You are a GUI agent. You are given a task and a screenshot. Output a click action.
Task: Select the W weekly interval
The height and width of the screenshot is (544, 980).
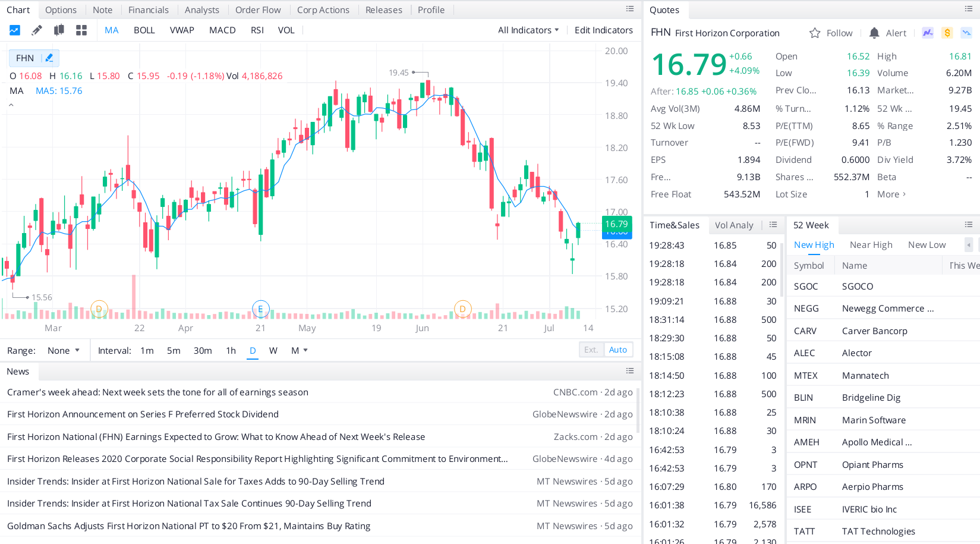tap(273, 351)
